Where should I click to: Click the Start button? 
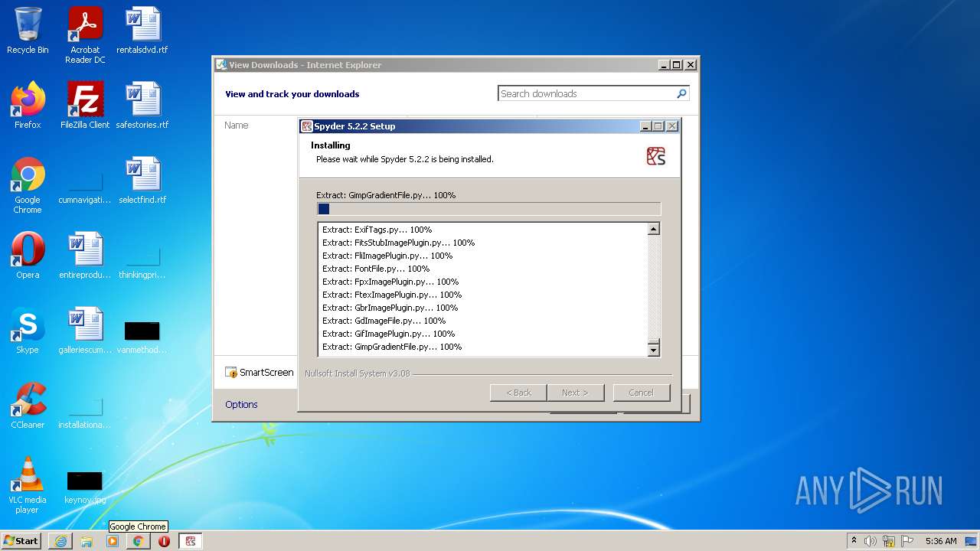coord(21,540)
